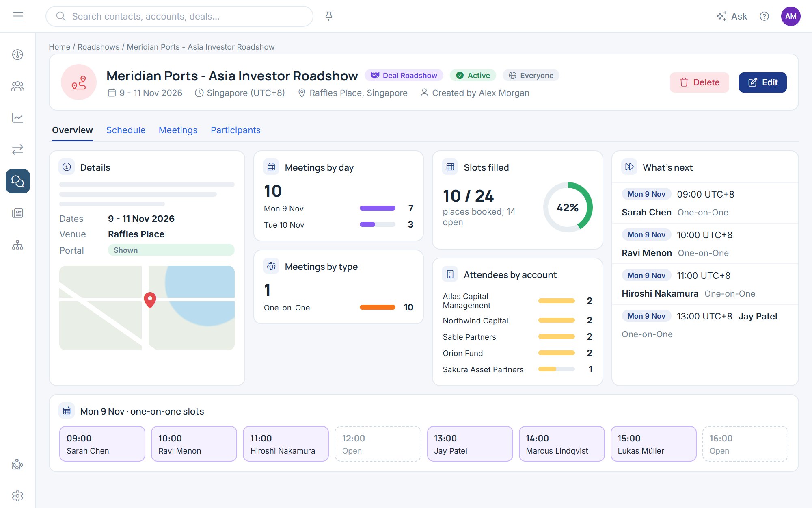This screenshot has width=812, height=508.
Task: Open the news feed sidebar icon
Action: pyautogui.click(x=17, y=213)
